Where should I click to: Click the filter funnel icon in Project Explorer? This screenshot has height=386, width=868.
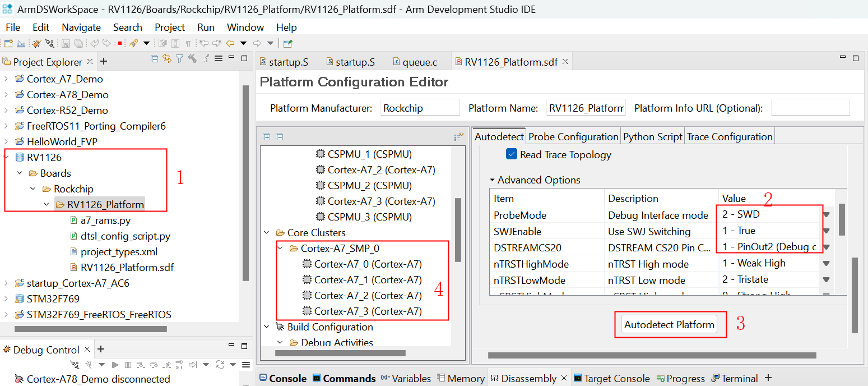click(x=179, y=58)
